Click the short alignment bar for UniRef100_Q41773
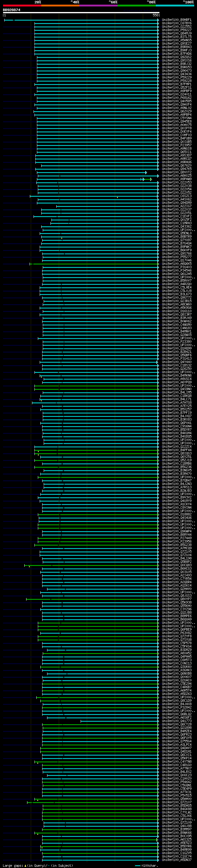 119,721
